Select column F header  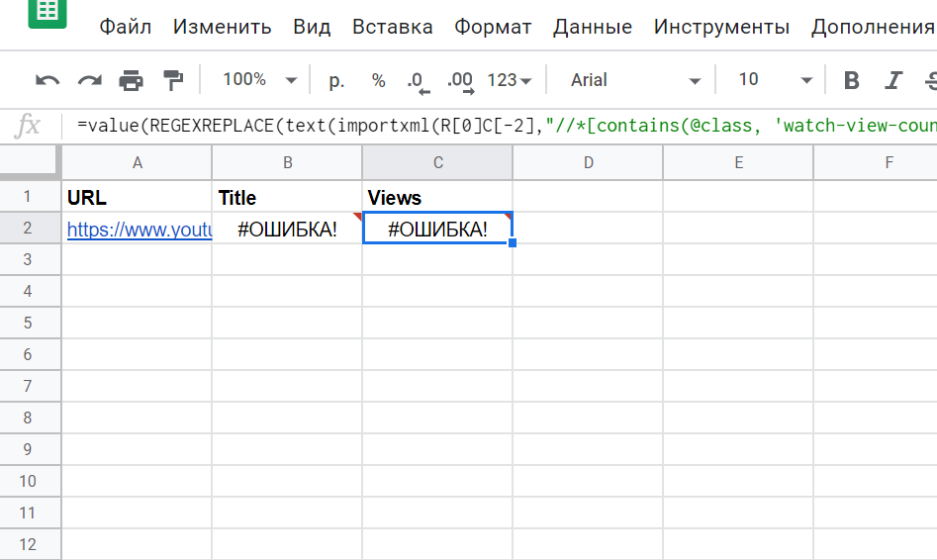click(x=876, y=162)
